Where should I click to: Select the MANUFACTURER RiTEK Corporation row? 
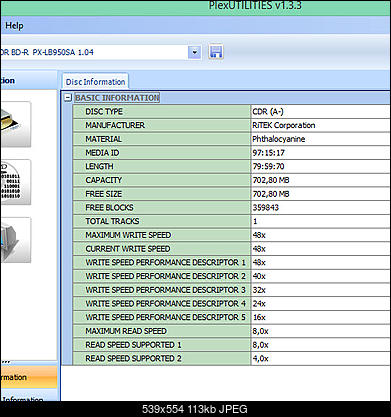pyautogui.click(x=232, y=125)
